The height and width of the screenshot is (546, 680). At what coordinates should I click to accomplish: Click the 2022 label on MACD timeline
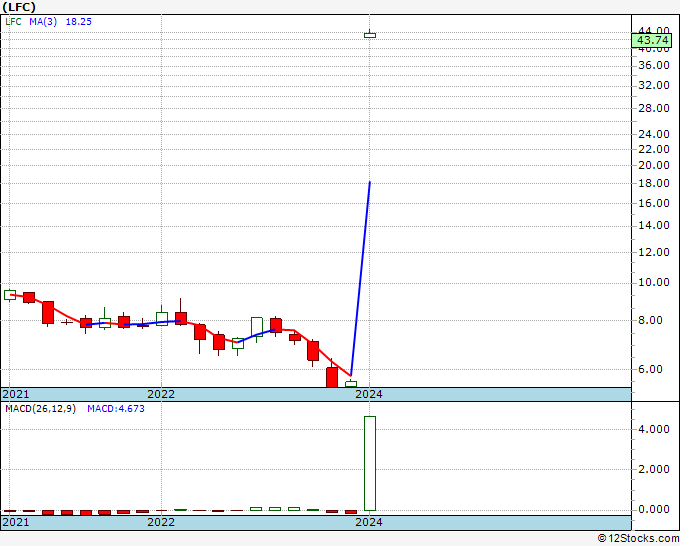(161, 522)
